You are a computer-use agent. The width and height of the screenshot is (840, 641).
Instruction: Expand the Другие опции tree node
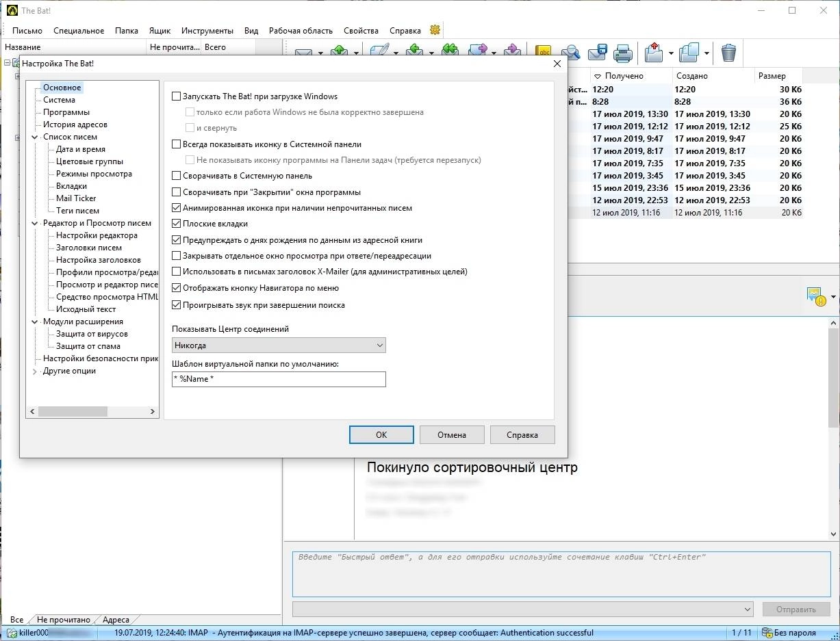click(x=35, y=371)
